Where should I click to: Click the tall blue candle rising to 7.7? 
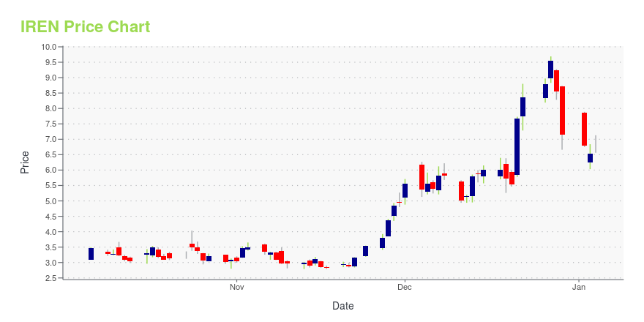pyautogui.click(x=517, y=146)
